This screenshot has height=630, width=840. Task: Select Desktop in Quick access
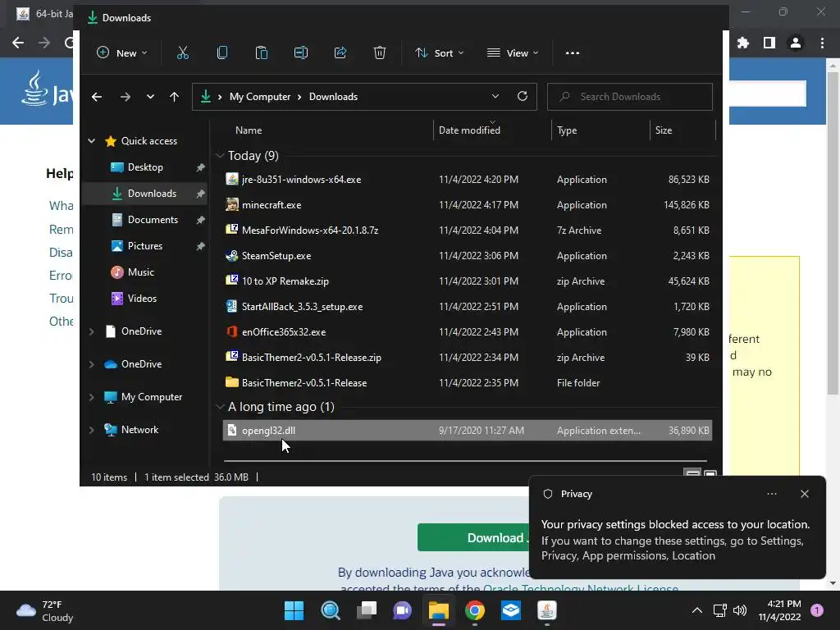click(145, 167)
